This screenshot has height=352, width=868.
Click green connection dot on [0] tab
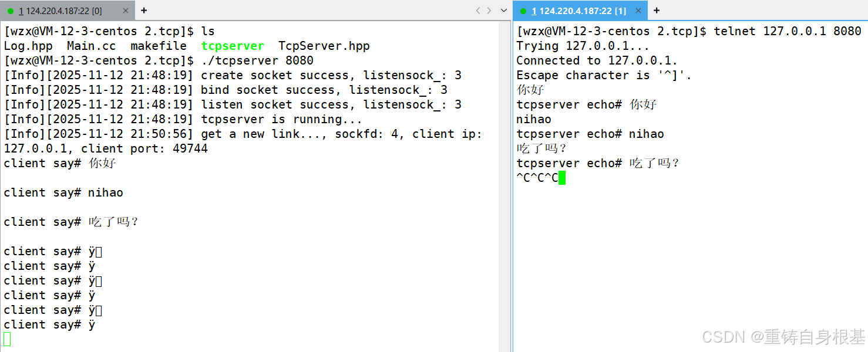click(11, 11)
